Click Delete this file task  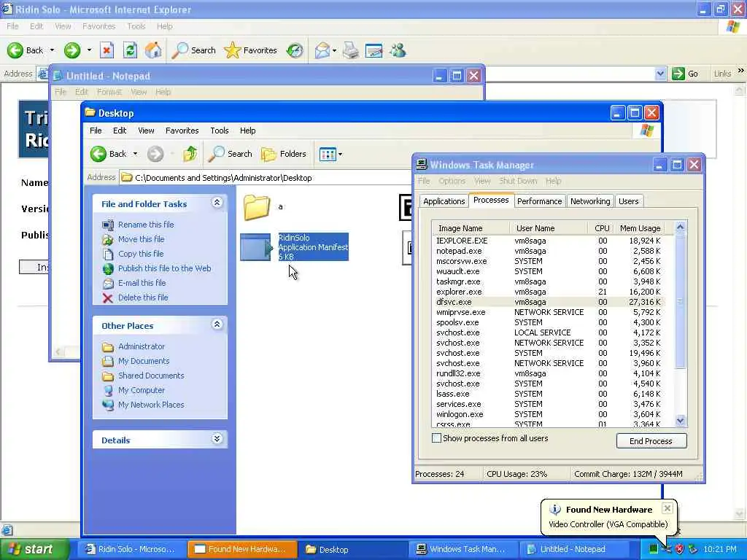[x=143, y=297]
